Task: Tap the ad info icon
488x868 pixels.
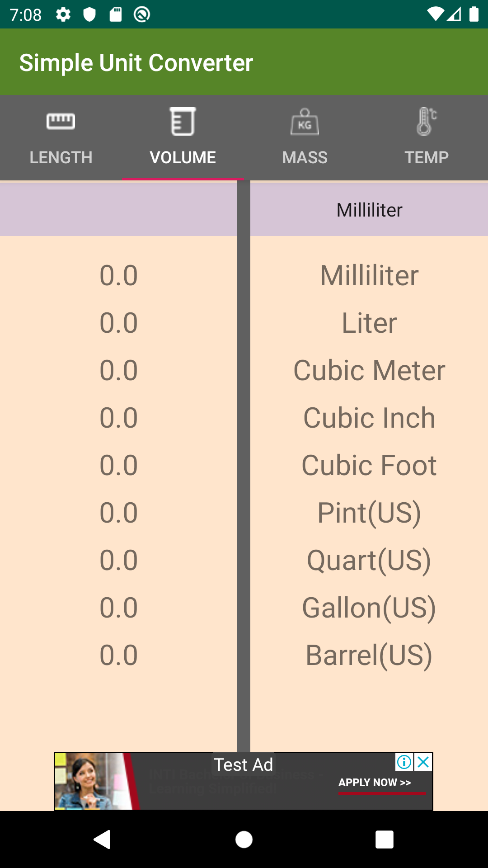Action: click(404, 762)
